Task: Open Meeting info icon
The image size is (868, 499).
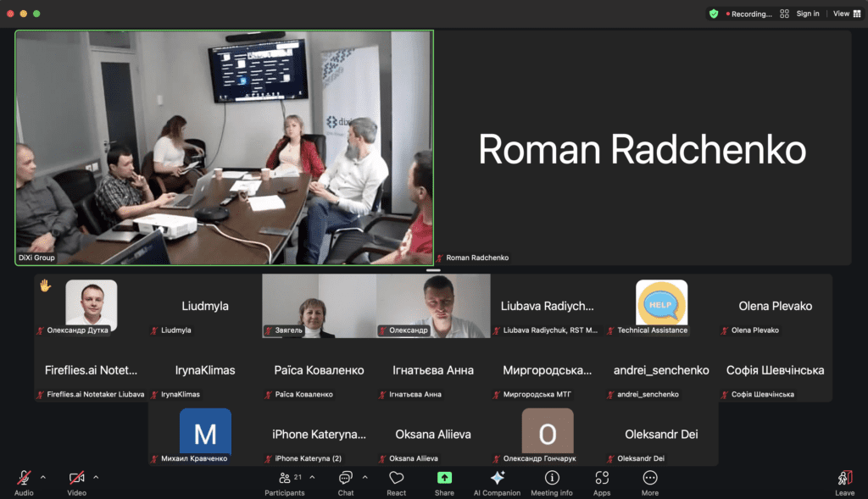Action: pos(552,479)
